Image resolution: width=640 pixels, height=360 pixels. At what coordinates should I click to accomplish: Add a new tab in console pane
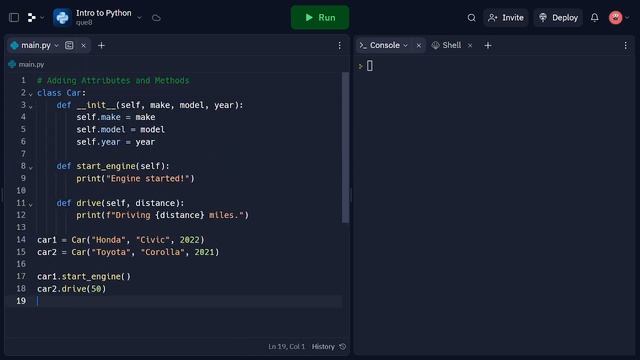click(488, 45)
